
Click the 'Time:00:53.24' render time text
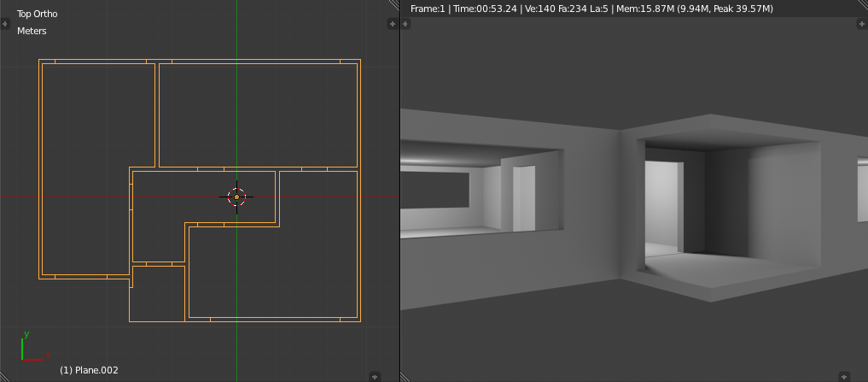click(486, 9)
